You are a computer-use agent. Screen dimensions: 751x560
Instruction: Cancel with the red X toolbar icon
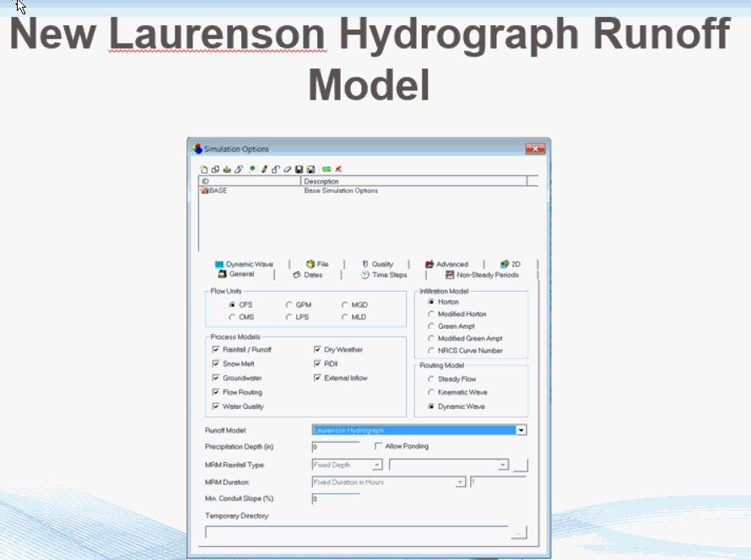338,169
